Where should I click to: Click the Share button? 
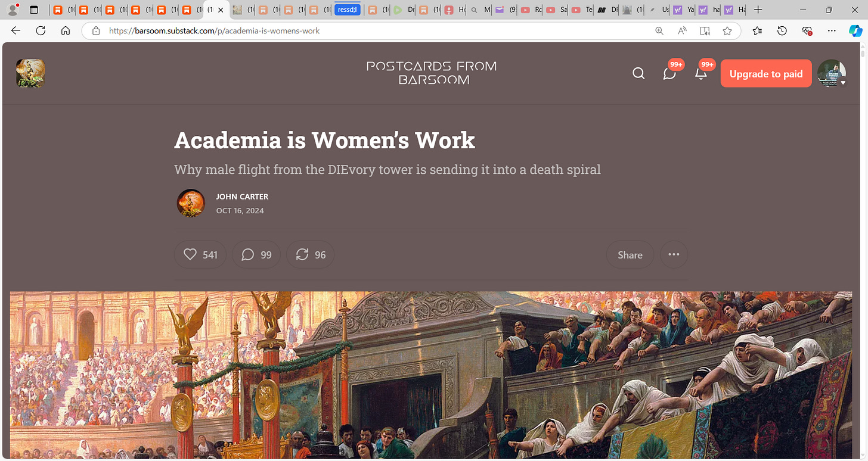pyautogui.click(x=630, y=255)
